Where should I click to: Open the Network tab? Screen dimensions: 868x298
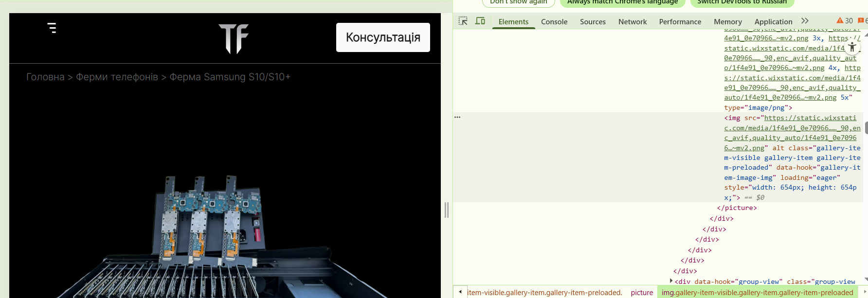(633, 21)
